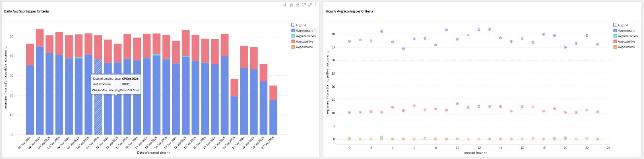The height and width of the screenshot is (159, 644).
Task: Toggle Legend checkbox in Daily chart
Action: (x=293, y=25)
